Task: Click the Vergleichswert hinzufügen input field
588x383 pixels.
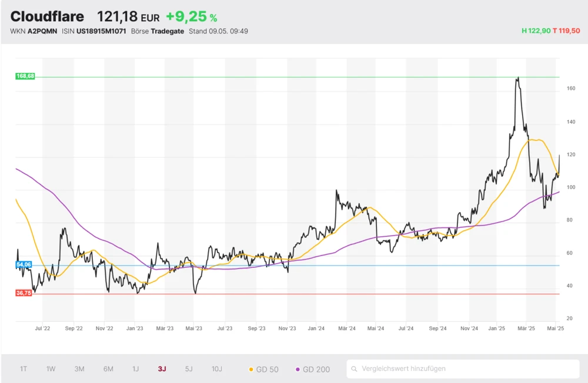Action: [x=465, y=369]
